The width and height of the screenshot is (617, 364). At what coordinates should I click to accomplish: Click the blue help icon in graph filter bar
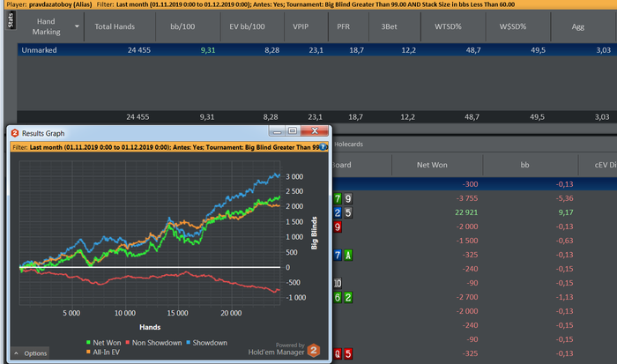(x=323, y=147)
